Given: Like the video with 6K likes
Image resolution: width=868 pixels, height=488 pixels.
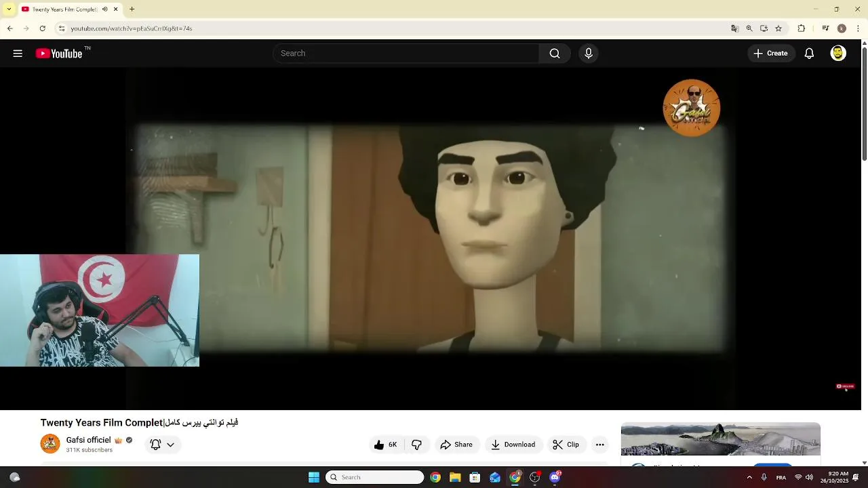Looking at the screenshot, I should (x=386, y=445).
